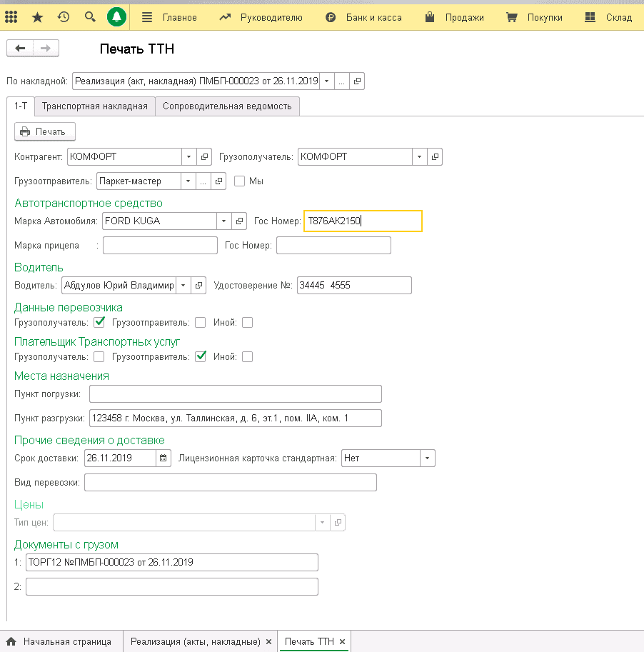Open driver Абдулов record icon
644x652 pixels.
pos(198,285)
